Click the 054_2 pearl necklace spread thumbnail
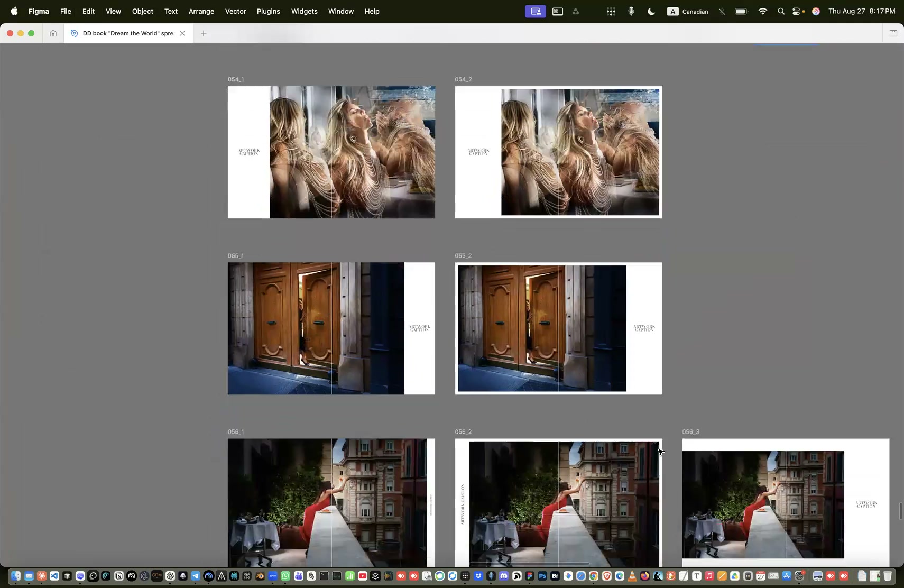This screenshot has width=904, height=588. pyautogui.click(x=558, y=152)
